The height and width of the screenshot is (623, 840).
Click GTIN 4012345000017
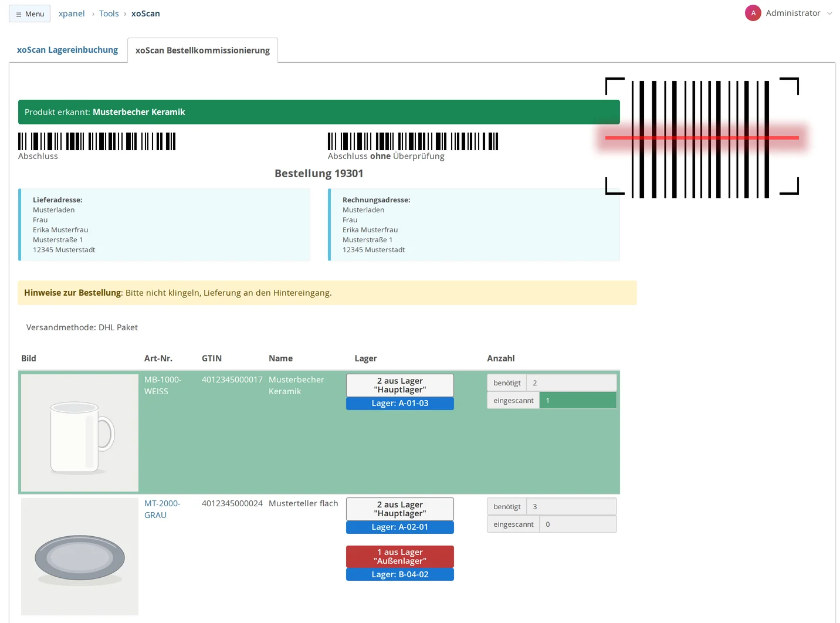click(x=232, y=380)
